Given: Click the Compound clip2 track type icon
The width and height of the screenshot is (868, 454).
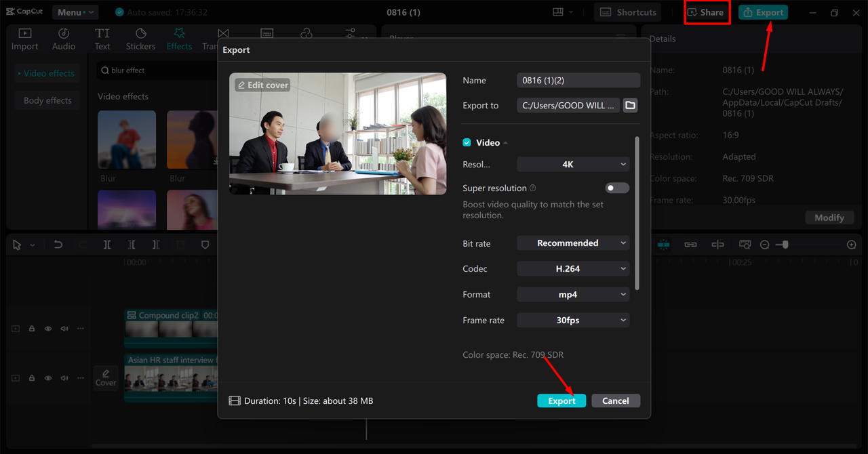Looking at the screenshot, I should tap(16, 329).
